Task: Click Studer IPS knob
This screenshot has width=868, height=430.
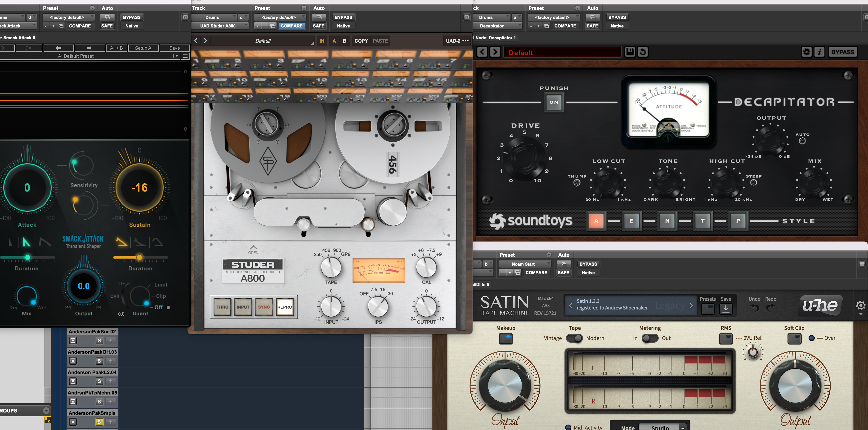Action: (x=378, y=306)
